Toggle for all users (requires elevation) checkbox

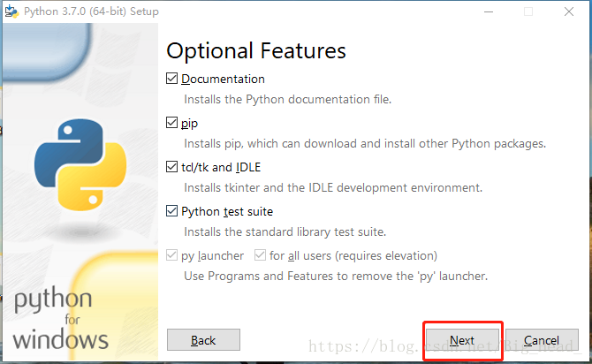pos(260,255)
